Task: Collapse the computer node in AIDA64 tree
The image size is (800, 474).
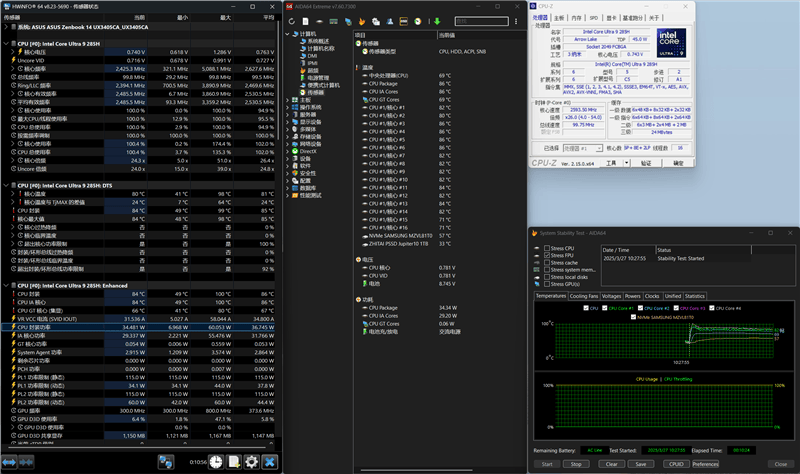Action: click(x=287, y=34)
